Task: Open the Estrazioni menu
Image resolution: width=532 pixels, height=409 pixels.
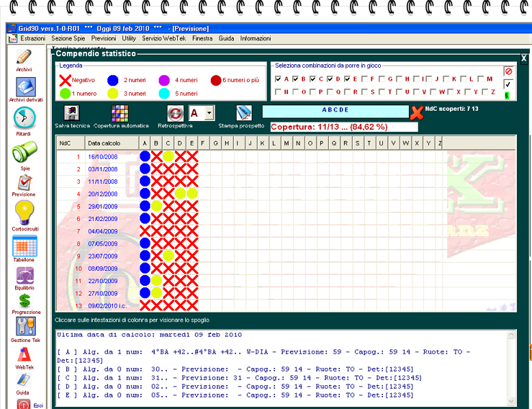Action: pyautogui.click(x=32, y=38)
